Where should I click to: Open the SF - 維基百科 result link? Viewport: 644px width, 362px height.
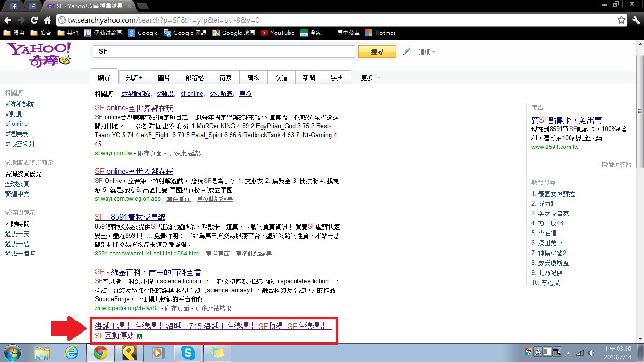tap(148, 272)
